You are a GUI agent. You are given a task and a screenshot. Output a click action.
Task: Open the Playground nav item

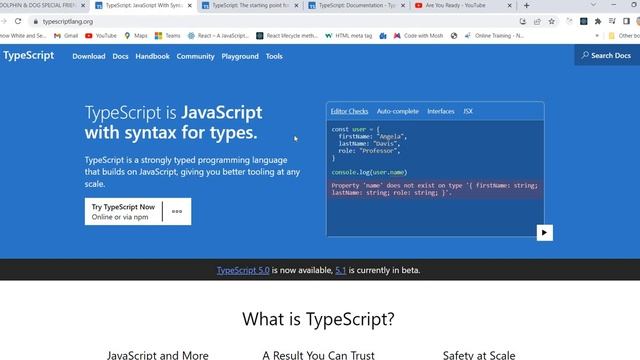[240, 56]
